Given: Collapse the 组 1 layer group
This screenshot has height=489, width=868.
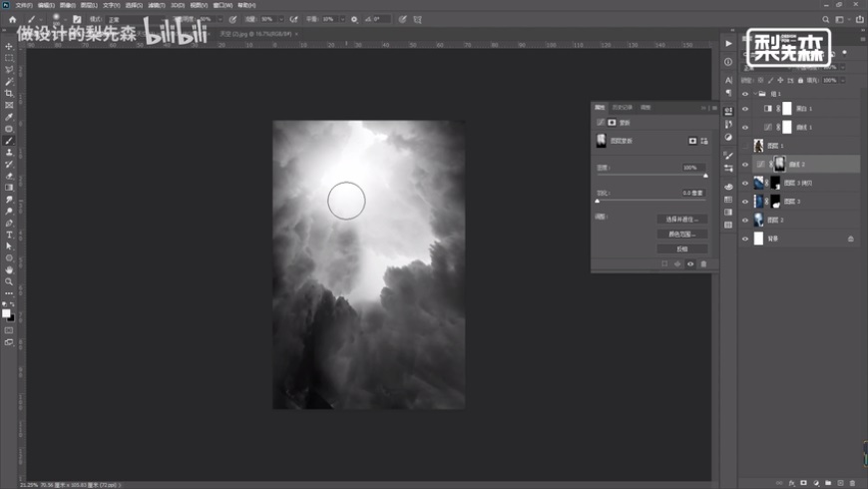Looking at the screenshot, I should (x=757, y=94).
